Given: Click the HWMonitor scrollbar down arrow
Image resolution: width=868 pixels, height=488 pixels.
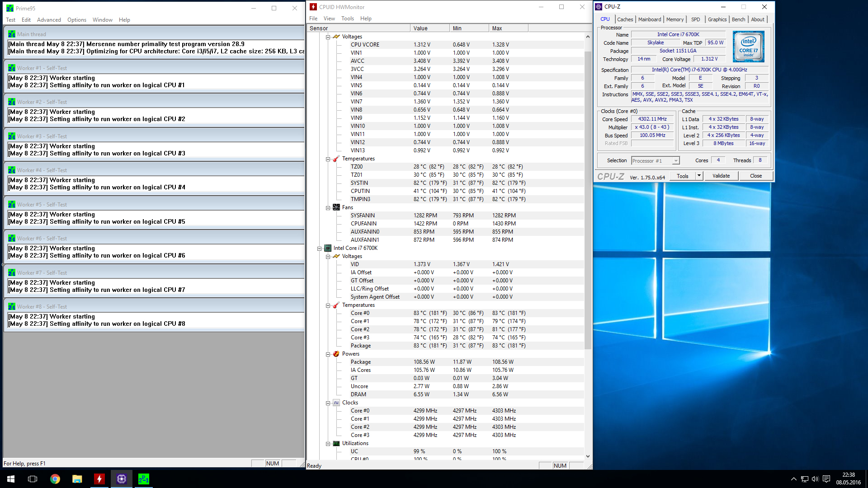Looking at the screenshot, I should 588,456.
